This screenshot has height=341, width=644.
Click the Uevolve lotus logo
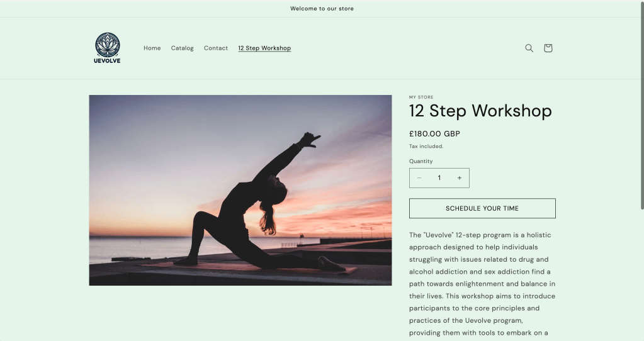[107, 48]
